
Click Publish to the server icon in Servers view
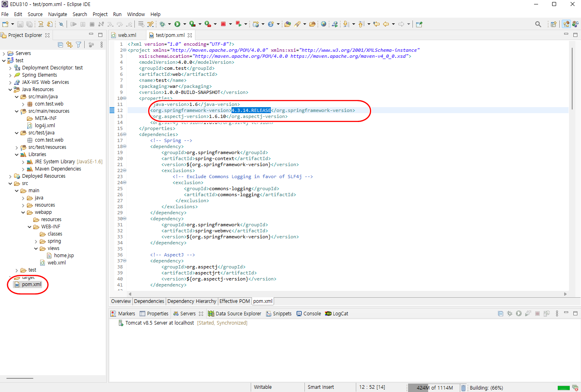point(546,314)
